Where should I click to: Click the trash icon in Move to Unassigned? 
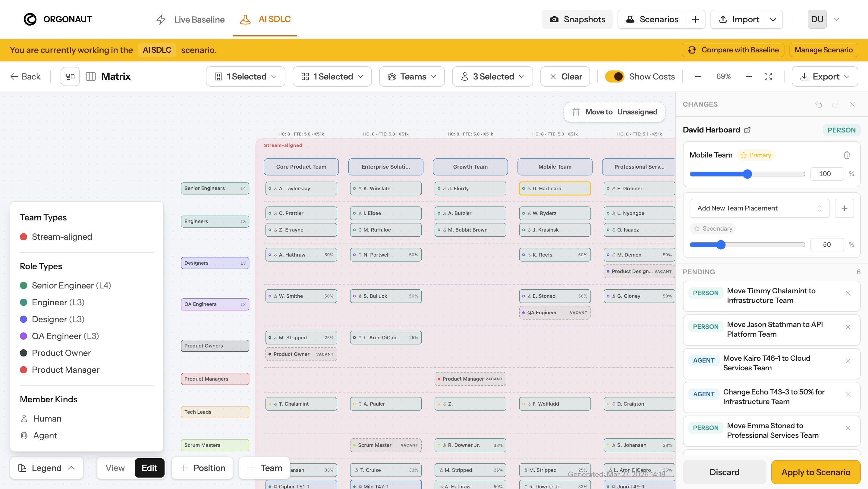click(576, 112)
